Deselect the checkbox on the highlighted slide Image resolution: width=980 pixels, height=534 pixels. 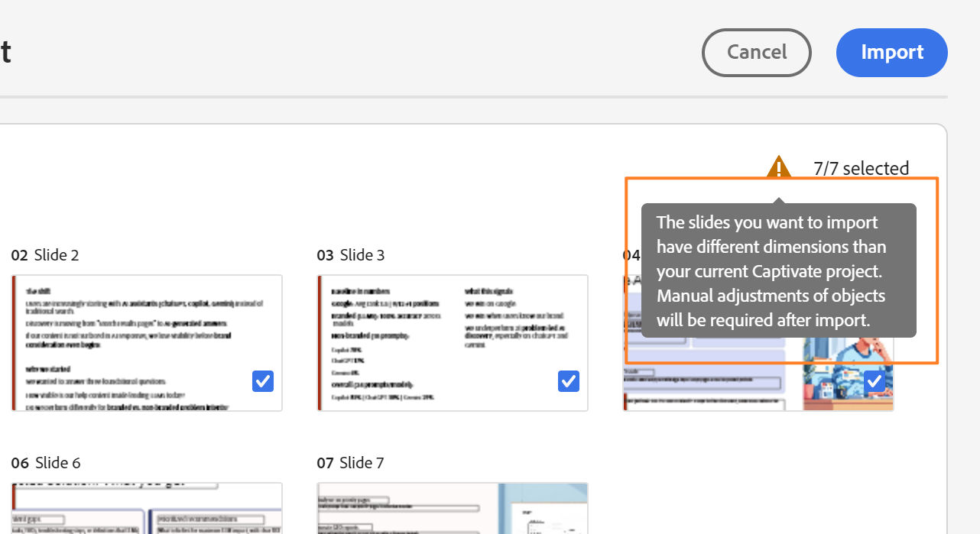pos(875,380)
